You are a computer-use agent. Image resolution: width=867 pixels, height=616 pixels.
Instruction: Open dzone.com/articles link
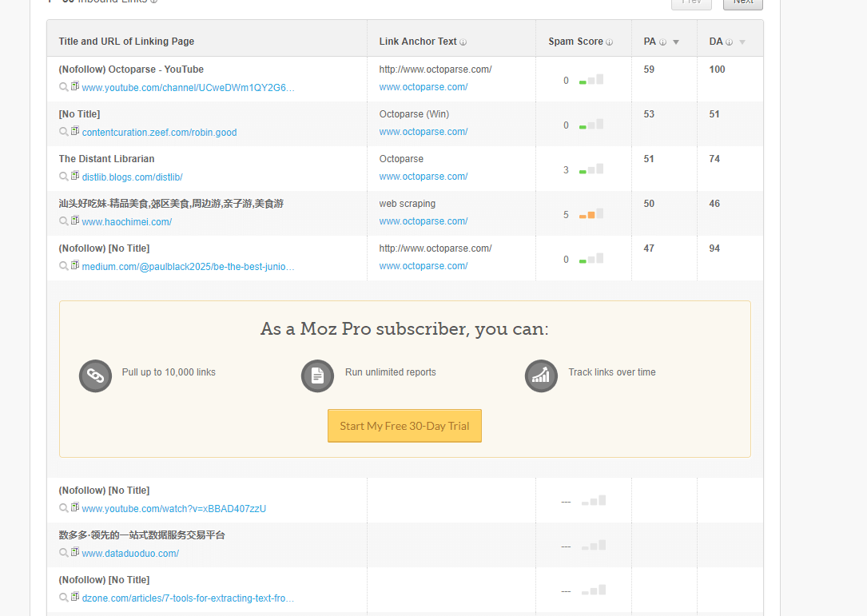coord(188,598)
